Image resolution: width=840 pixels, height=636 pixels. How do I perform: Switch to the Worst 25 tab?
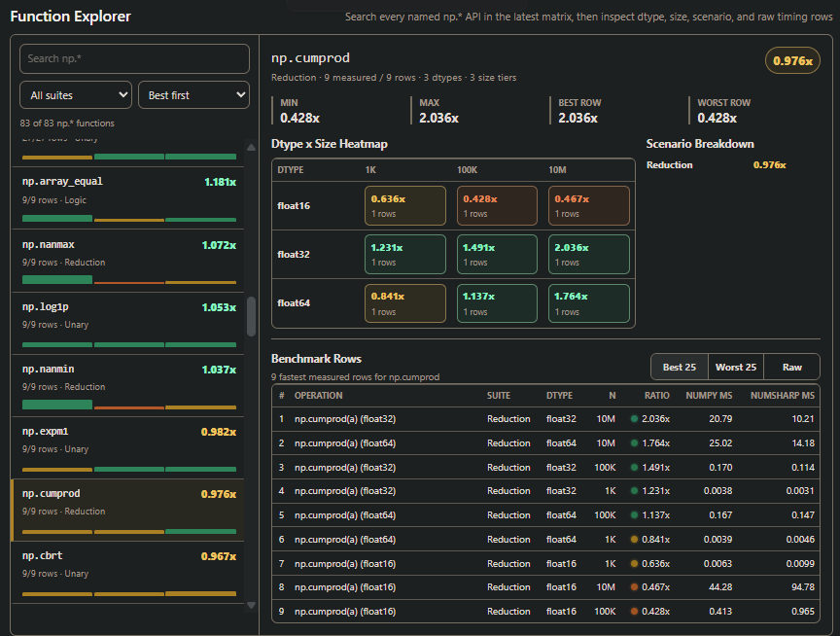click(x=736, y=367)
